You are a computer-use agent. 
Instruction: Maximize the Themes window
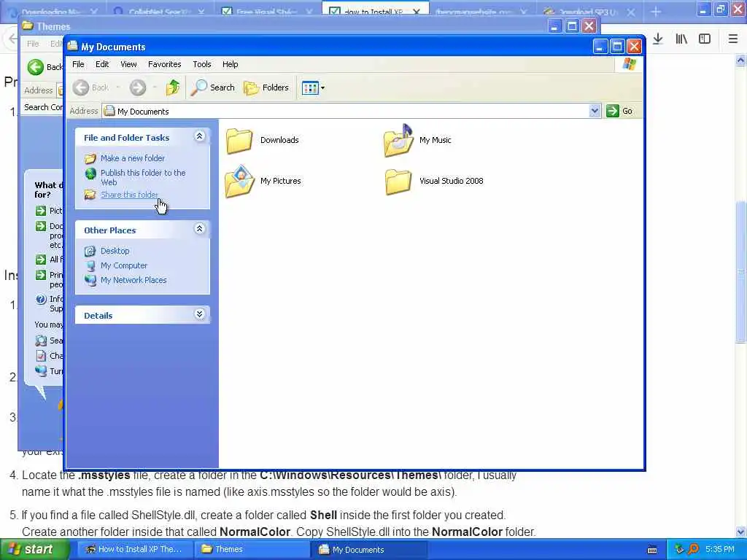572,26
